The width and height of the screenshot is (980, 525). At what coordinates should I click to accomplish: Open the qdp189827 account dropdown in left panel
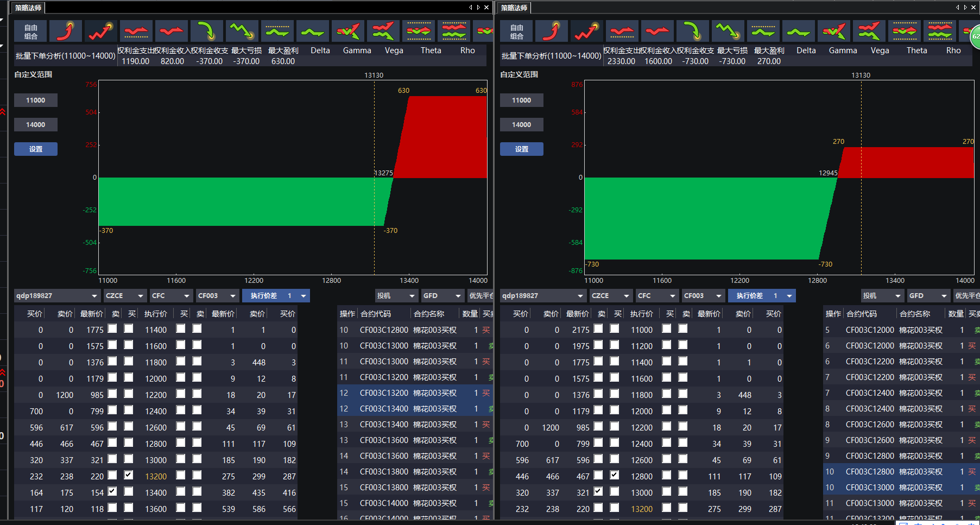(57, 296)
